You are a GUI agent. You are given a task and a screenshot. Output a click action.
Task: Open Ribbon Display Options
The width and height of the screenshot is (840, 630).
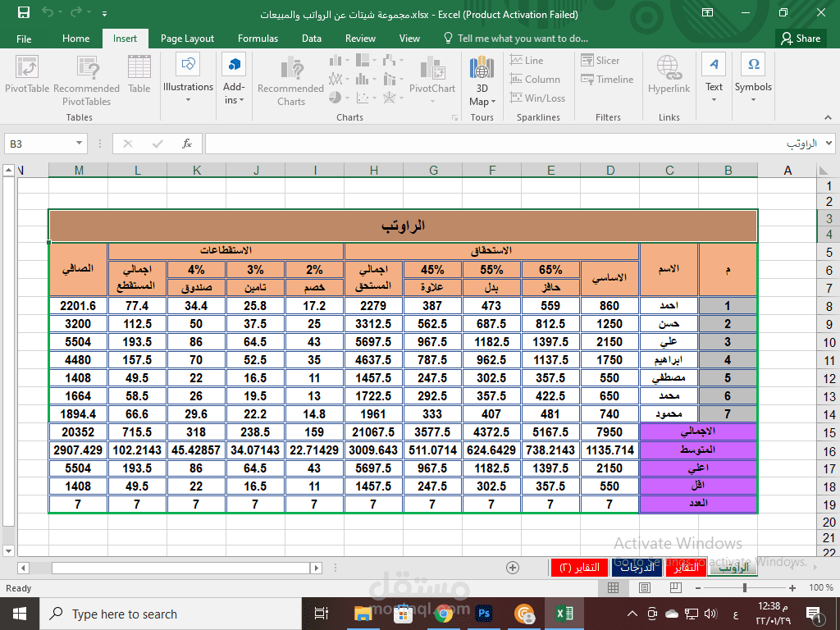708,12
